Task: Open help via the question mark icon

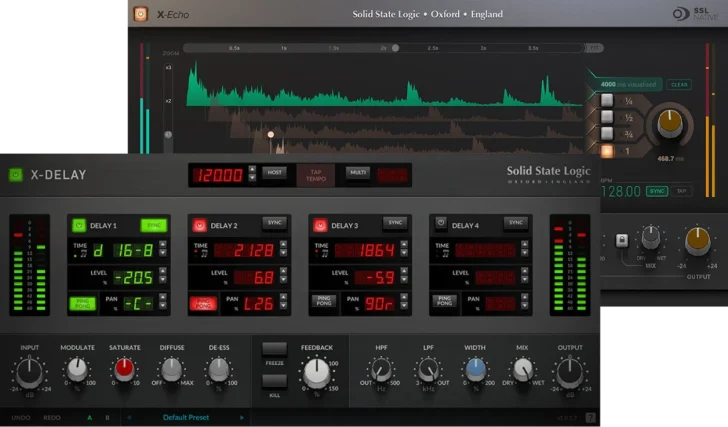Action: 590,417
